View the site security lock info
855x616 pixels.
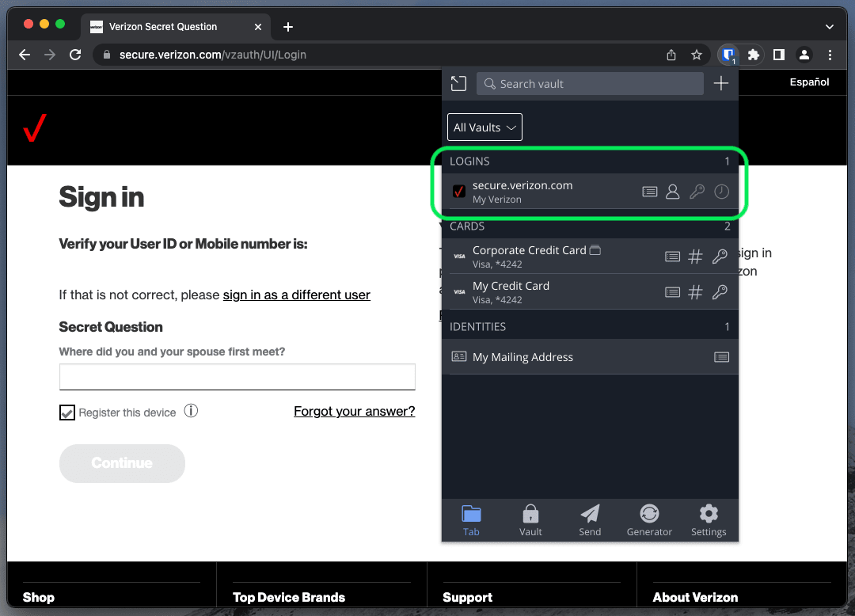point(107,55)
